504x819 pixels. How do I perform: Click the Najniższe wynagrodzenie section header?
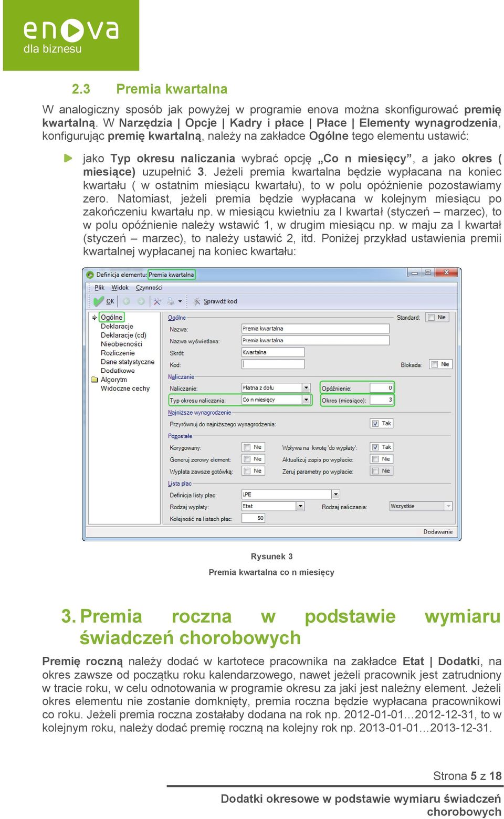point(199,413)
